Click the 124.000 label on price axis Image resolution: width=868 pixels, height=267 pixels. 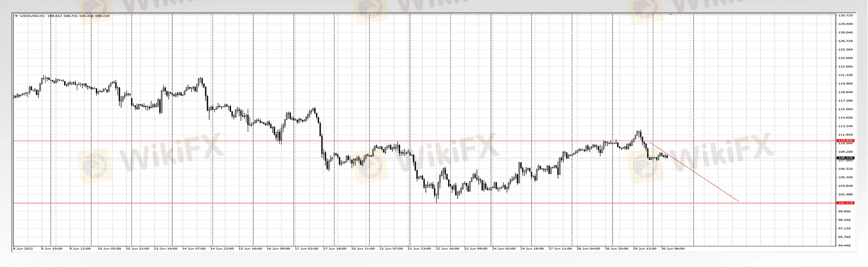pos(845,58)
